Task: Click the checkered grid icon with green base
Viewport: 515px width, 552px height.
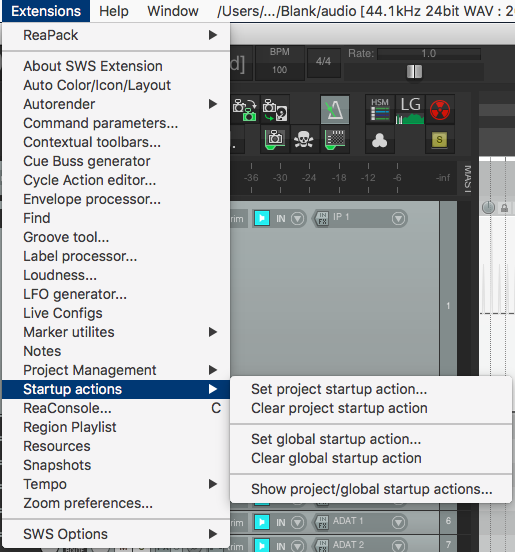Action: (334, 140)
